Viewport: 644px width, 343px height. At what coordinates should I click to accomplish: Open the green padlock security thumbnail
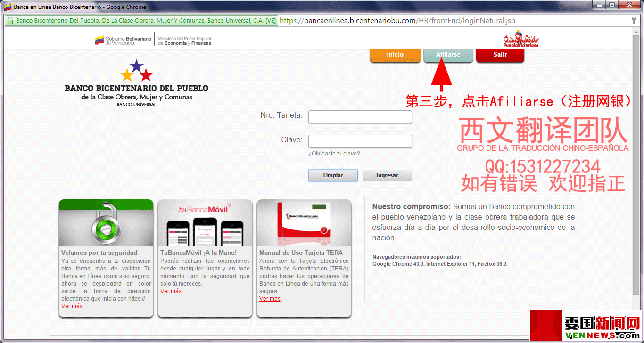106,223
